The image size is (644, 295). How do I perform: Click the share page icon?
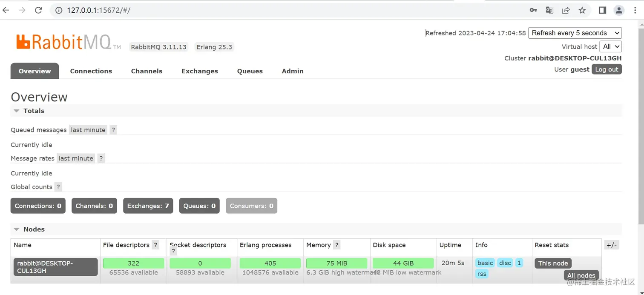(x=566, y=10)
